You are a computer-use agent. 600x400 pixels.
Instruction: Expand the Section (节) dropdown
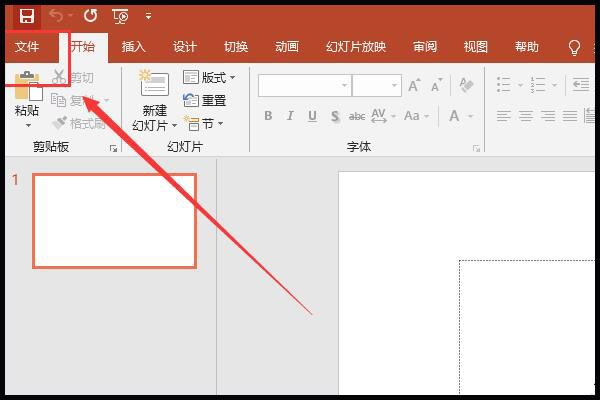tap(205, 124)
